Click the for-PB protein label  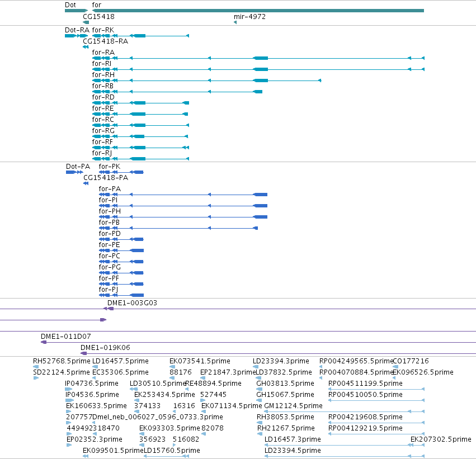pyautogui.click(x=109, y=223)
